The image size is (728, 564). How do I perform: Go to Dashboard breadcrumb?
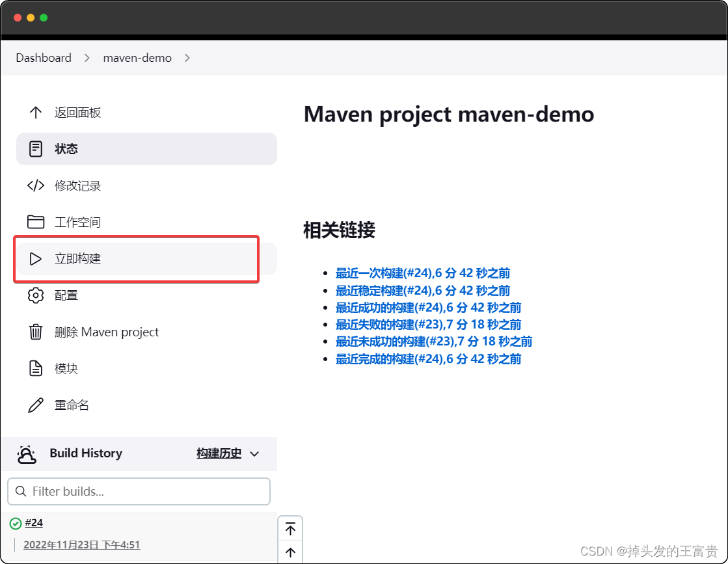tap(44, 58)
